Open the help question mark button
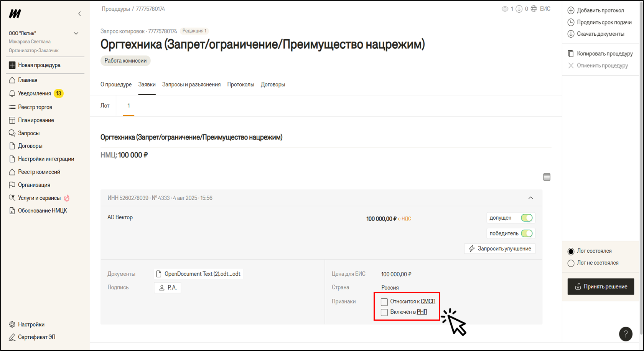The height and width of the screenshot is (351, 644). tap(625, 334)
